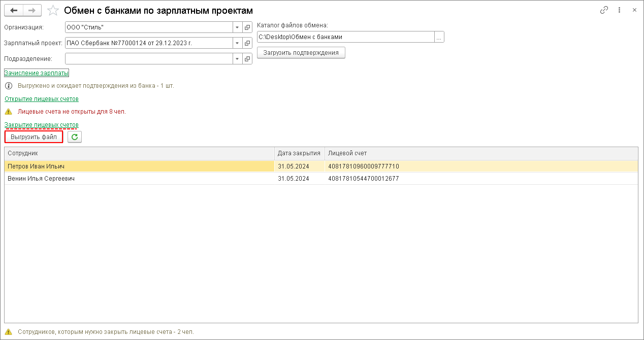The width and height of the screenshot is (644, 340).
Task: Sort by the Дата закрытия column header
Action: (x=299, y=153)
